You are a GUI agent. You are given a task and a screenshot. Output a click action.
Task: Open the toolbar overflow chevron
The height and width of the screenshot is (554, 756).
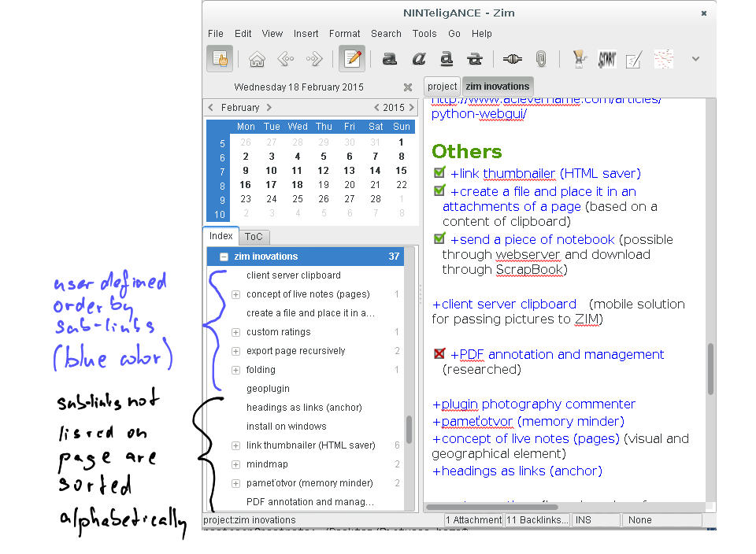point(695,59)
